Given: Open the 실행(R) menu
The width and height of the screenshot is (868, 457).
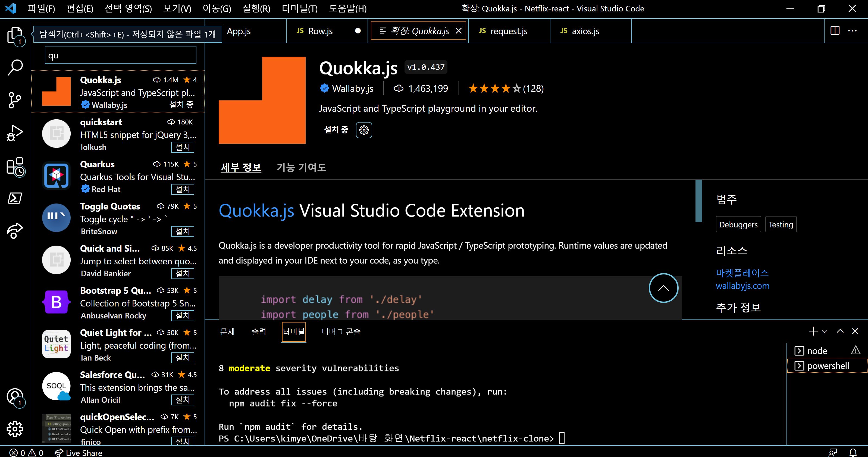Looking at the screenshot, I should tap(256, 9).
